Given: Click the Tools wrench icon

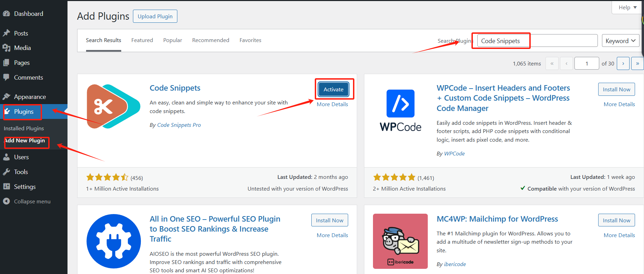Looking at the screenshot, I should pos(6,172).
